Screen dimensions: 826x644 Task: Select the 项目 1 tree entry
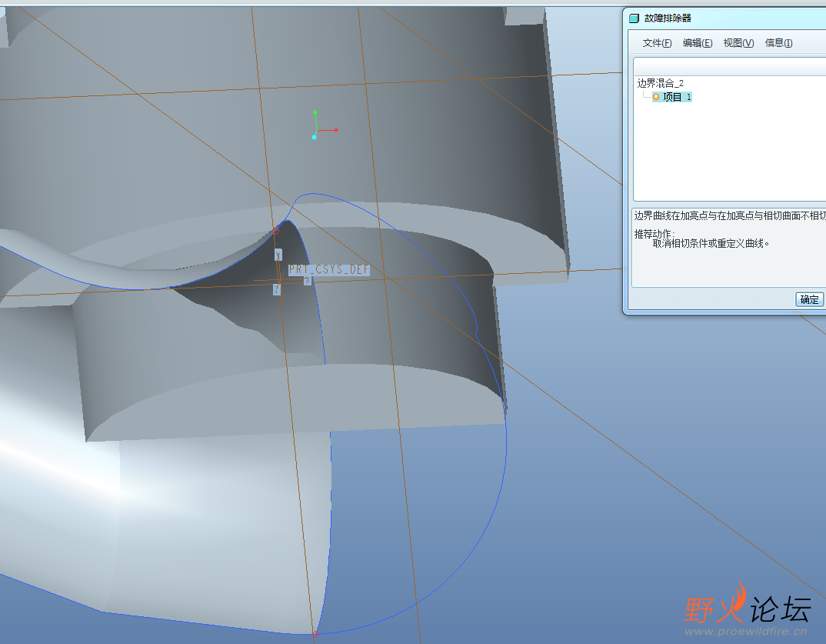pyautogui.click(x=677, y=97)
